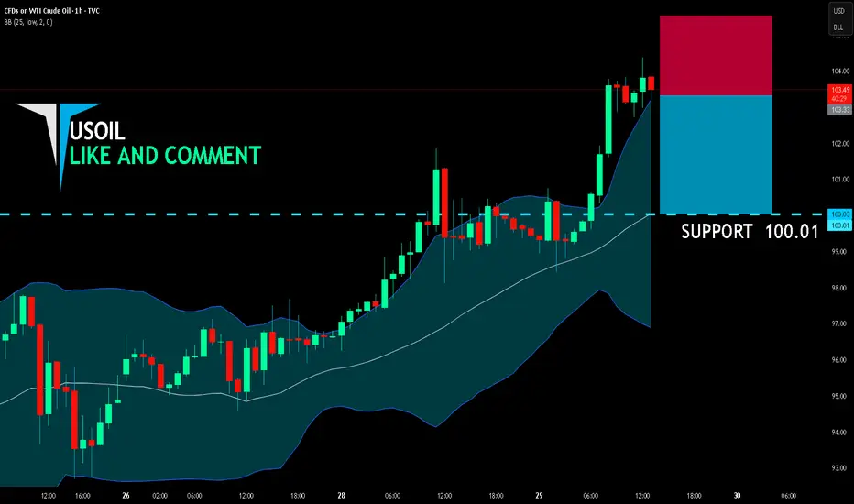The height and width of the screenshot is (504, 854).
Task: Click the BLL label below USD
Action: tap(838, 27)
